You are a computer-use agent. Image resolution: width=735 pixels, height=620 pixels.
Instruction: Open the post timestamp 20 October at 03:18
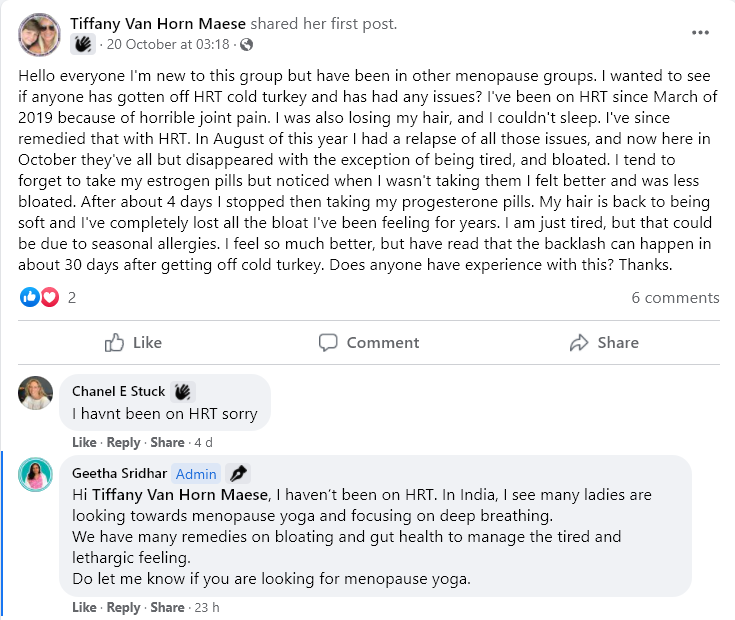pos(168,44)
